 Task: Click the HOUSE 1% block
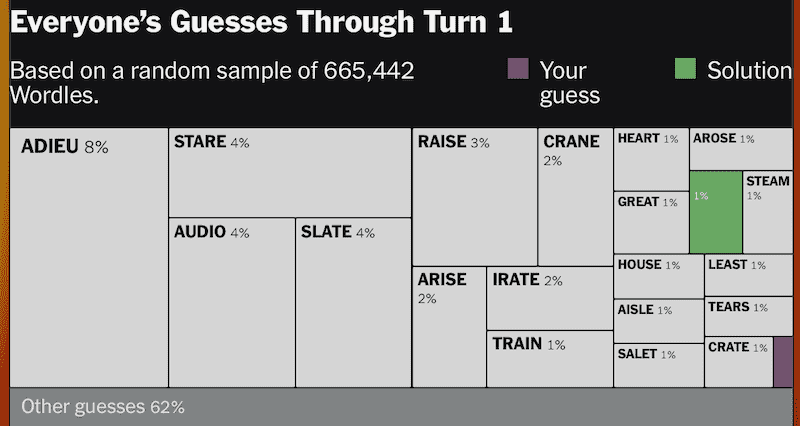click(659, 277)
